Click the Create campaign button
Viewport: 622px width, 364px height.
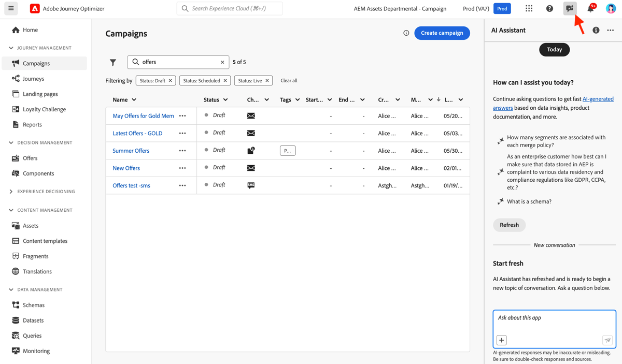point(442,33)
